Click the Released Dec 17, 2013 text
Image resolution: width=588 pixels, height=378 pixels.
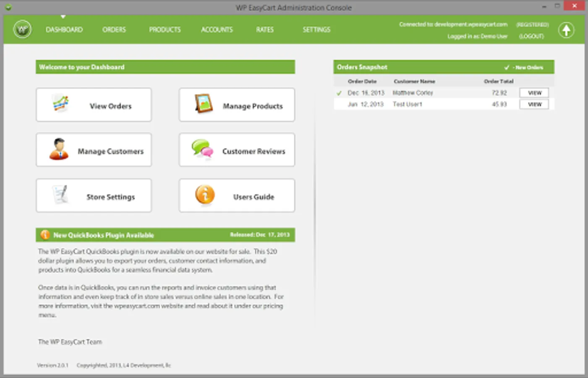(260, 235)
